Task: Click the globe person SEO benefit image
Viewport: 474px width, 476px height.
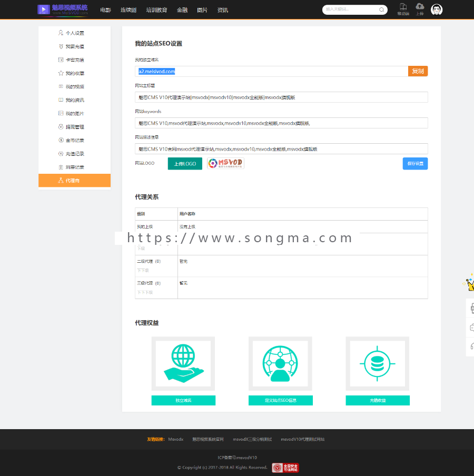Action: (280, 363)
